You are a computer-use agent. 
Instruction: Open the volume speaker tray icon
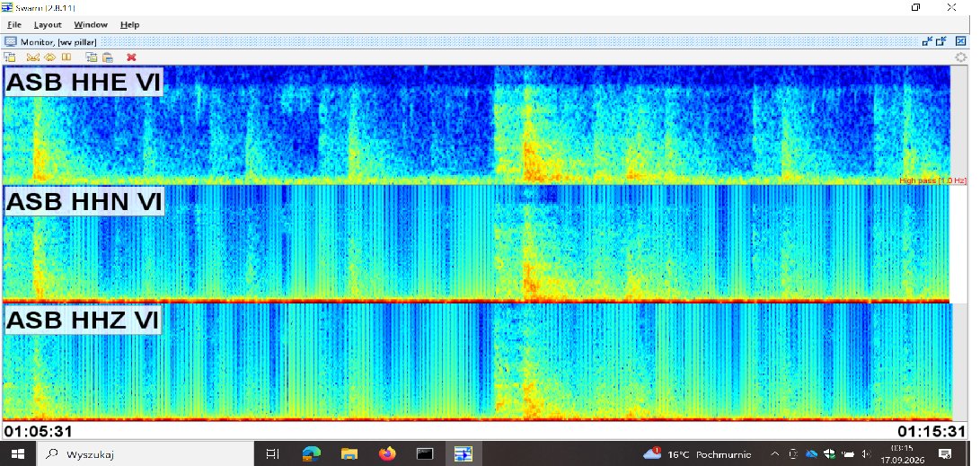tap(866, 454)
